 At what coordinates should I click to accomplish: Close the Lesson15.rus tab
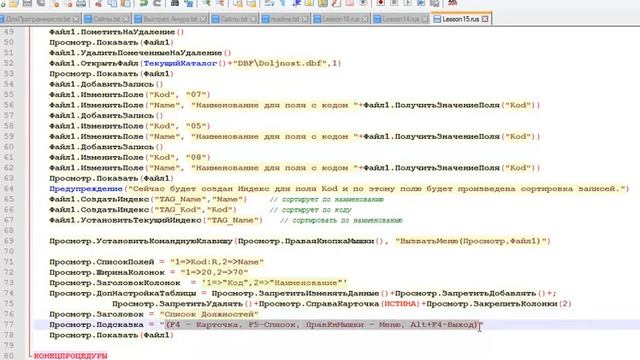(x=485, y=19)
